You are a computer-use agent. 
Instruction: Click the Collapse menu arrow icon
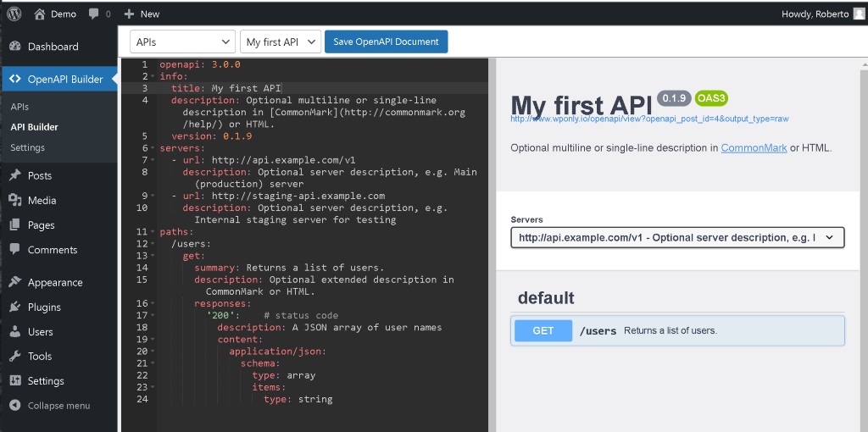[x=15, y=406]
